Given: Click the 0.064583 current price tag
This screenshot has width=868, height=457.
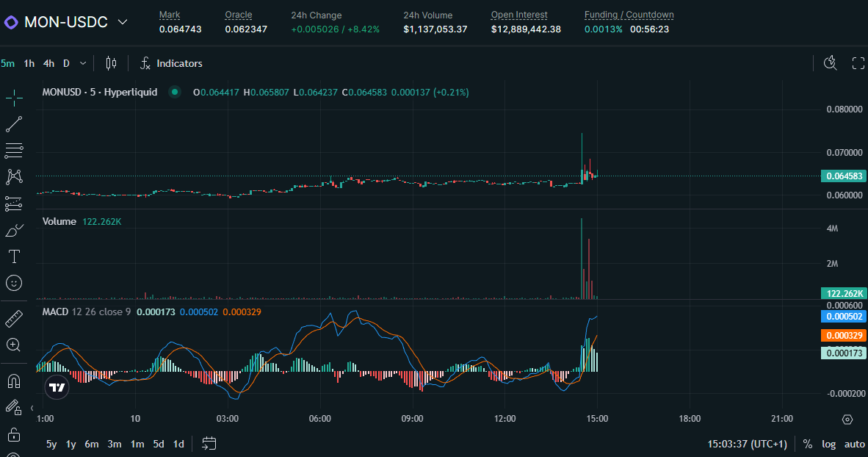Looking at the screenshot, I should (x=845, y=176).
